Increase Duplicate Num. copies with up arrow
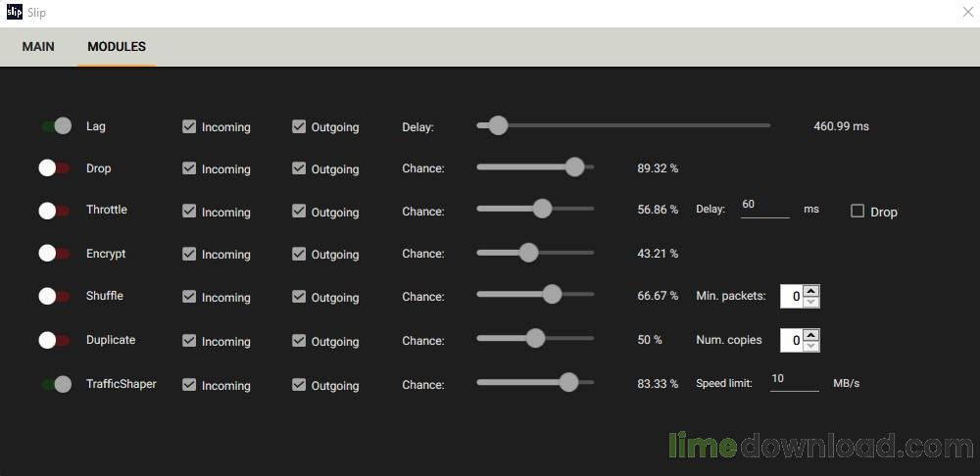 coord(810,334)
